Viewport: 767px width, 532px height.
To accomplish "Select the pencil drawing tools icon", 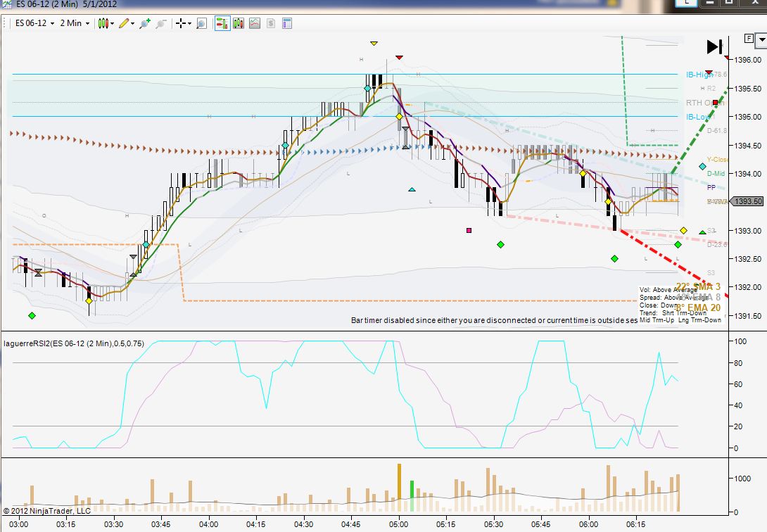I will tap(123, 23).
